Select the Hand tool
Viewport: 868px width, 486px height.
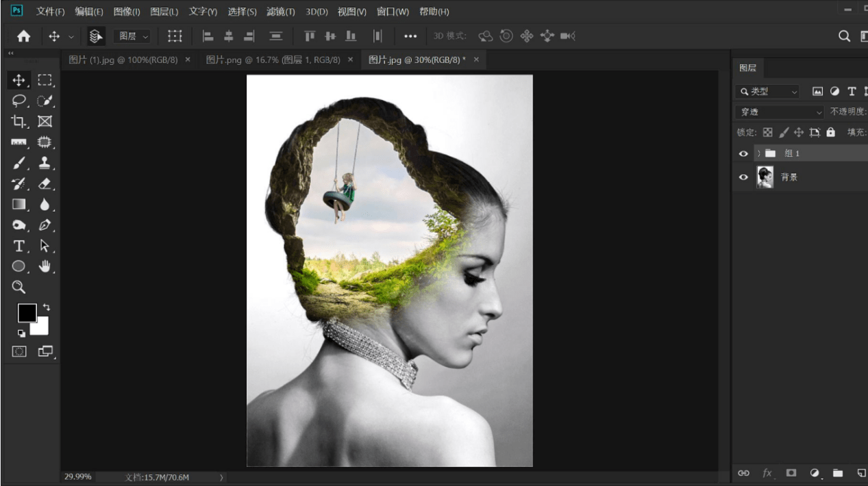(x=45, y=266)
